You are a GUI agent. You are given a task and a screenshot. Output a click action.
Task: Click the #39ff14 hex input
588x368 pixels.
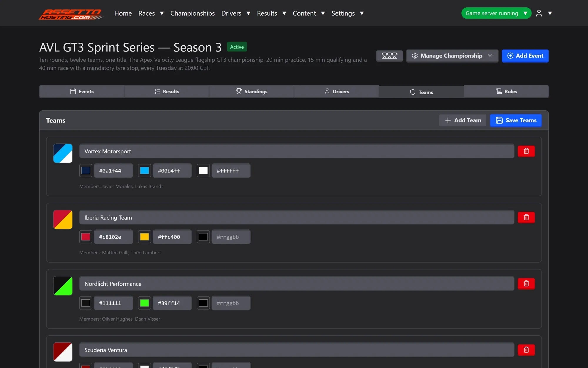pos(172,303)
